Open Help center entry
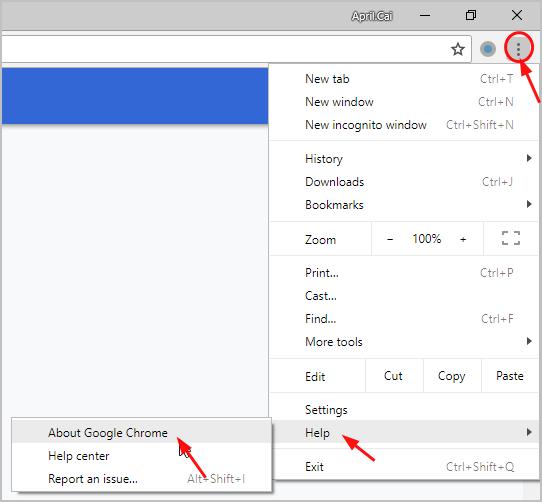Viewport: 542px width, 502px height. tap(141, 456)
